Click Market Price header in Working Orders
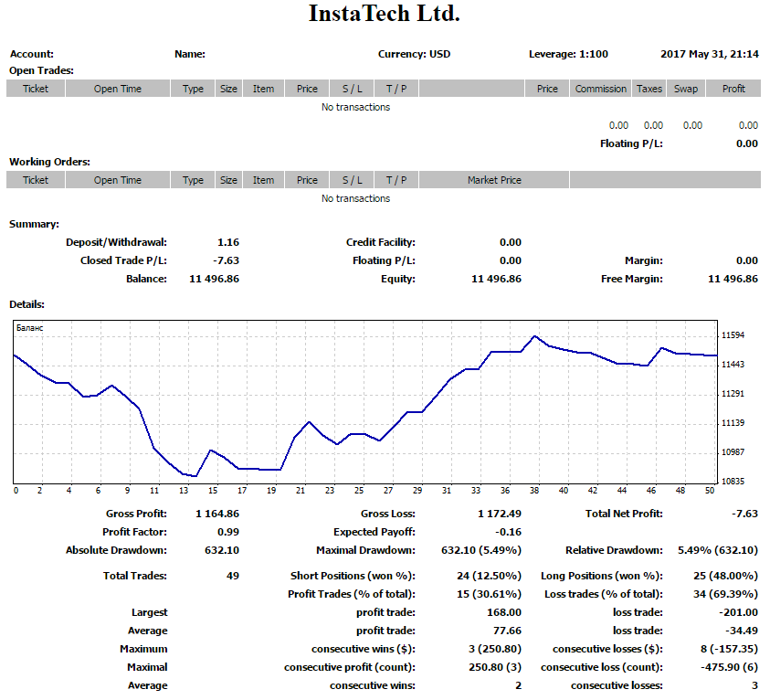 point(494,180)
